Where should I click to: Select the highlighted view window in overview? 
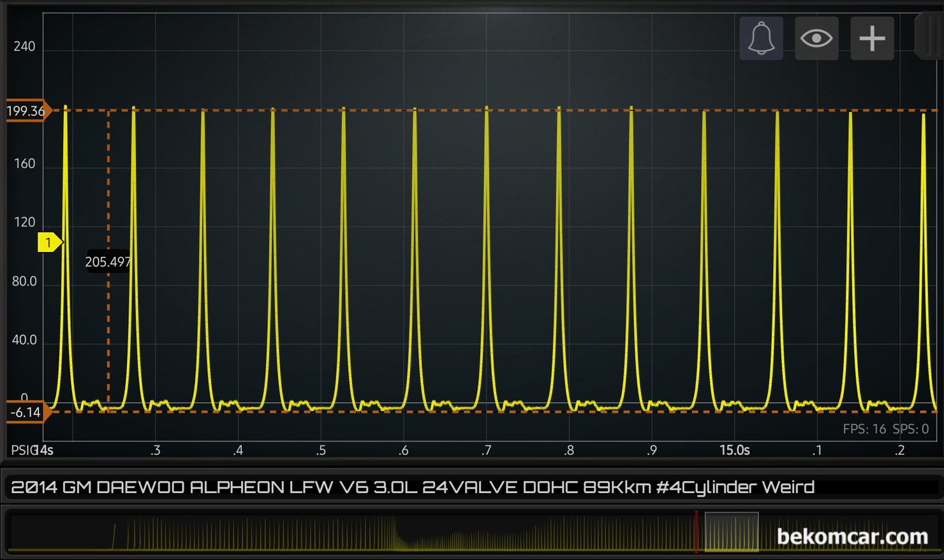pyautogui.click(x=731, y=531)
